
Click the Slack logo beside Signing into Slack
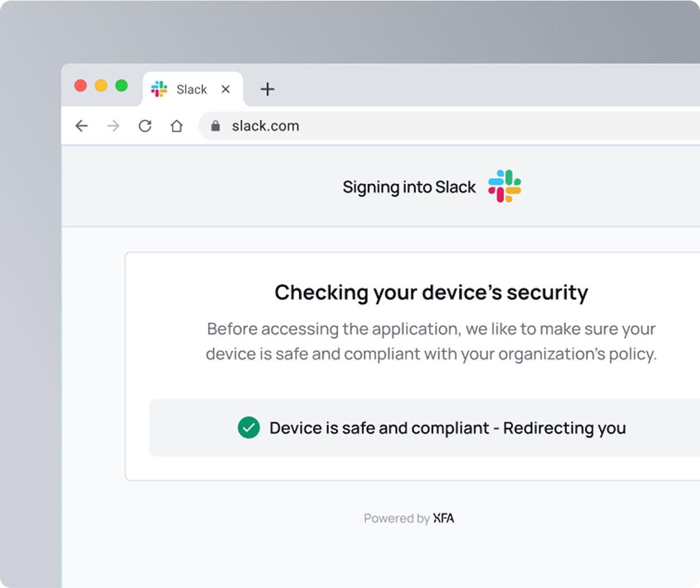point(505,186)
